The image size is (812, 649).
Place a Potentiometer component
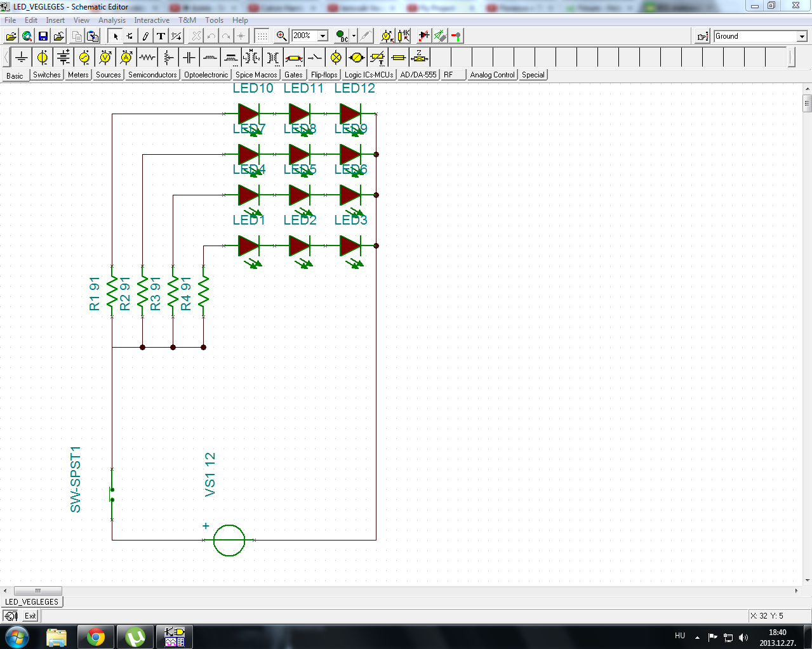(x=168, y=58)
